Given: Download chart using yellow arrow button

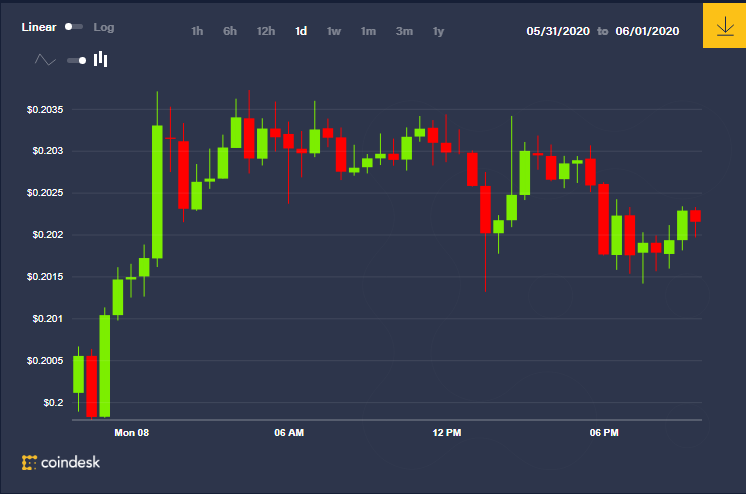Looking at the screenshot, I should point(724,26).
